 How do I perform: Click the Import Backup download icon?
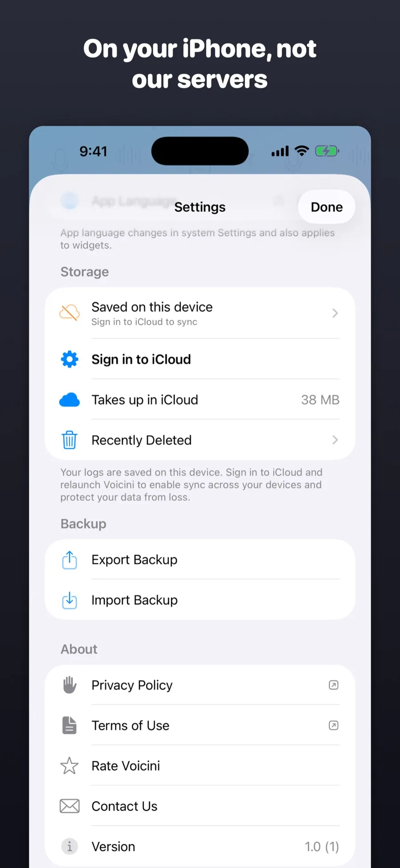pyautogui.click(x=69, y=600)
